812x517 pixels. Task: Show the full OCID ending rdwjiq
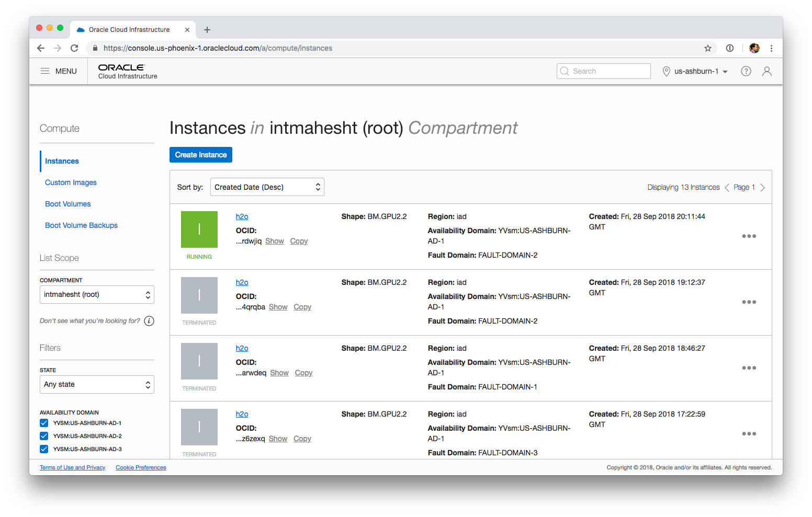275,241
